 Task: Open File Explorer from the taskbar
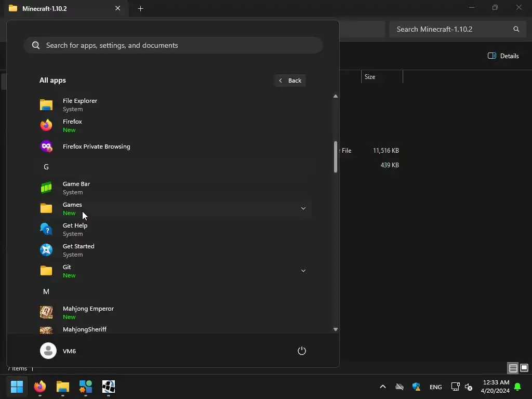pyautogui.click(x=63, y=387)
